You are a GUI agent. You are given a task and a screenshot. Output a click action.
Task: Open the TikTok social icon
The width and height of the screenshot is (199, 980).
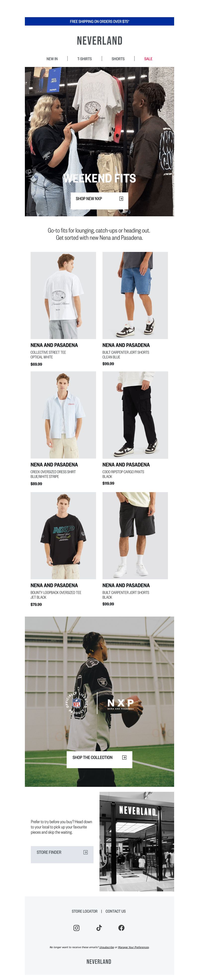coord(99,927)
